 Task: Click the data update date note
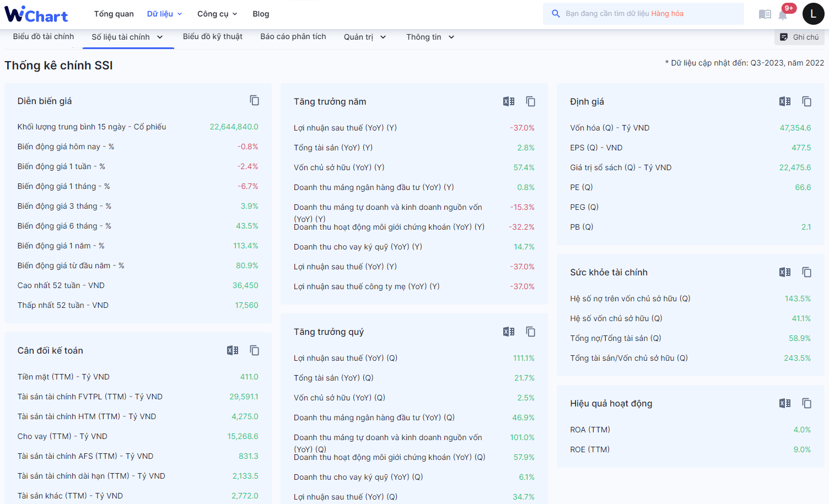(x=745, y=63)
